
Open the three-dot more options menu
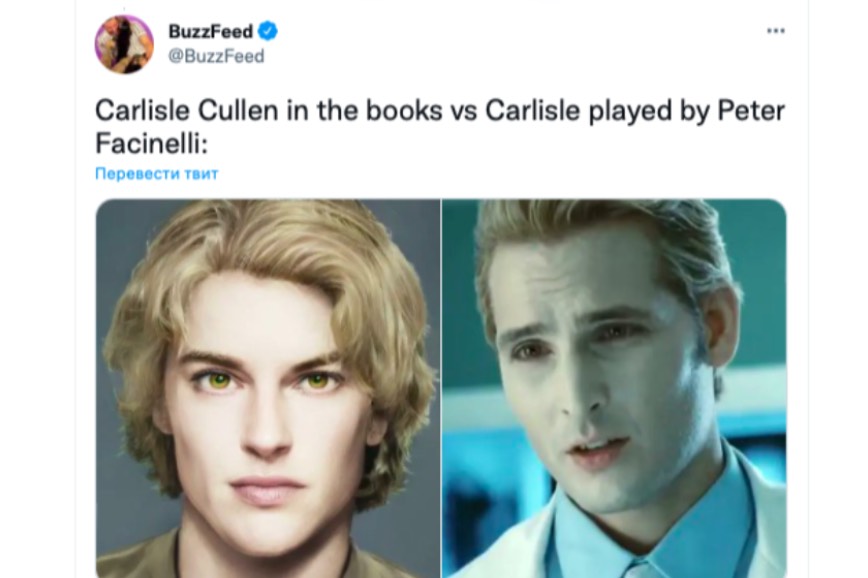[x=776, y=31]
